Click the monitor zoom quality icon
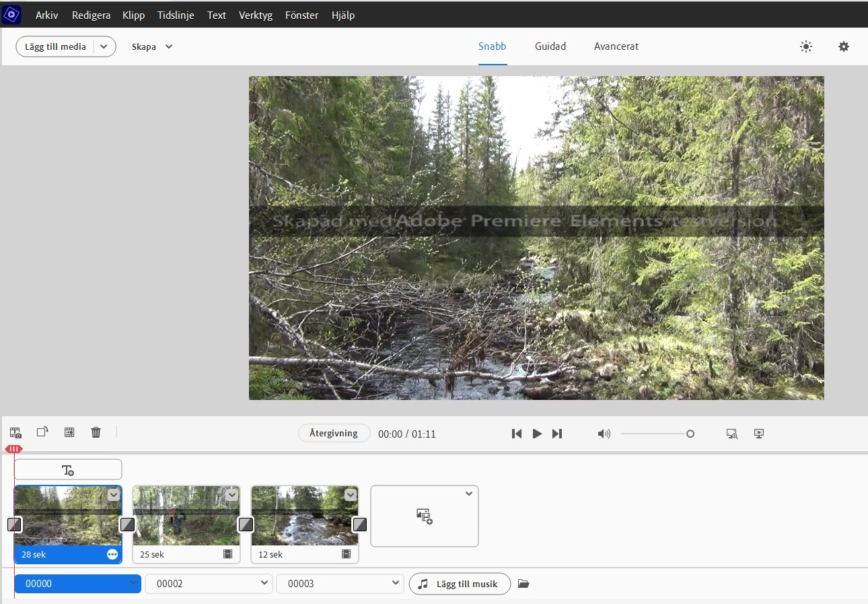Viewport: 868px width, 604px height. pyautogui.click(x=733, y=434)
